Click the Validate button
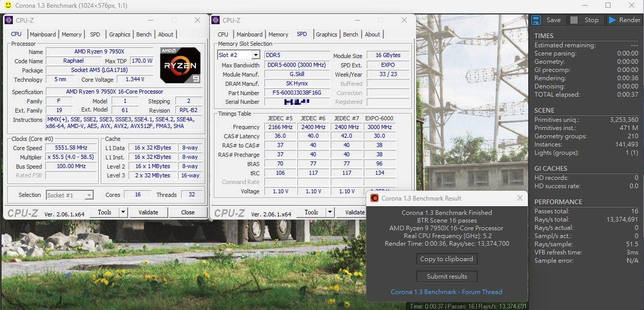Screen dimensions: 644x310 (x=149, y=212)
